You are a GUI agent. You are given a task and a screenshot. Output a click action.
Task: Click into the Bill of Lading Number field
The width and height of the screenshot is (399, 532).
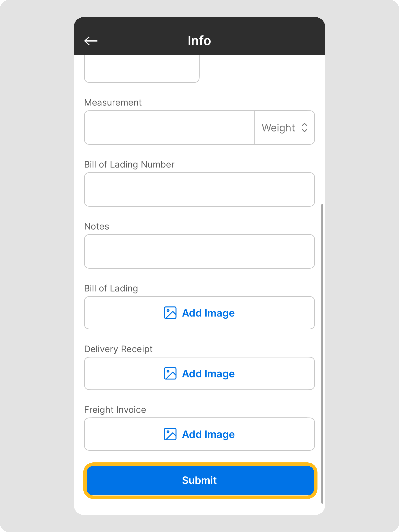pyautogui.click(x=199, y=189)
